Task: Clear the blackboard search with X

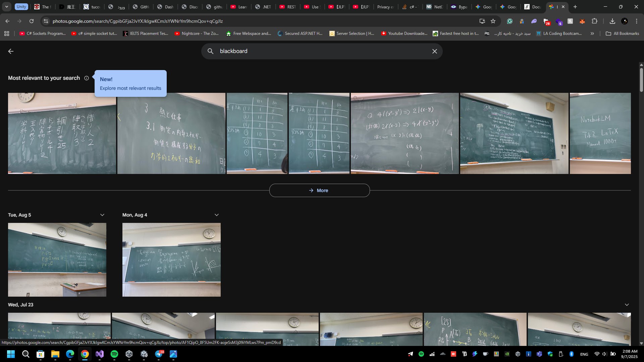Action: (x=434, y=51)
